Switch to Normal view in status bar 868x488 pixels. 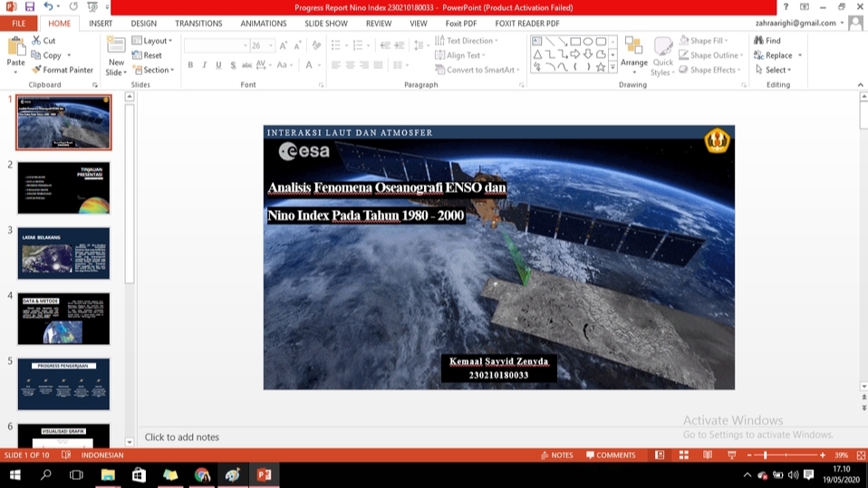[660, 455]
